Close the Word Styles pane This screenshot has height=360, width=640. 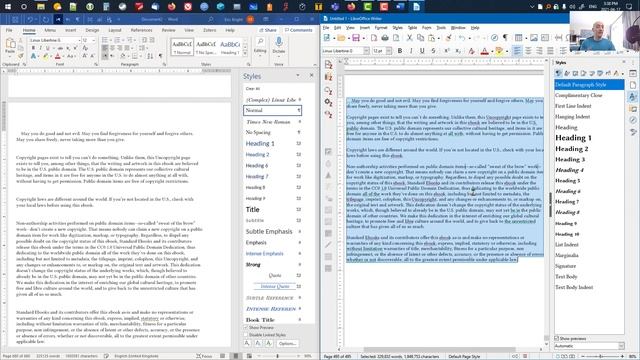tap(311, 76)
